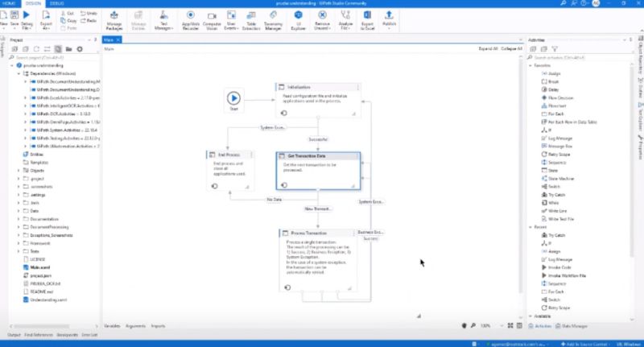The height and width of the screenshot is (347, 644).
Task: Click zoom magnifier icon in designer status bar
Action: (x=473, y=325)
